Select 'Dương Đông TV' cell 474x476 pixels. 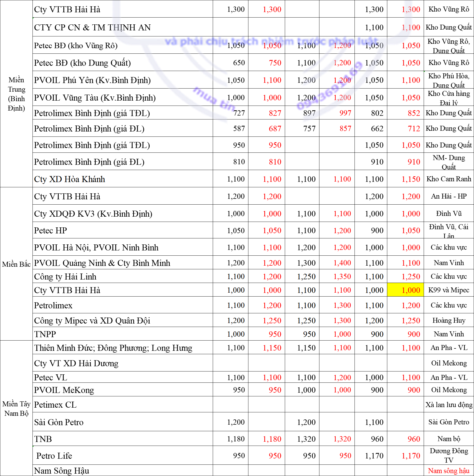449,456
